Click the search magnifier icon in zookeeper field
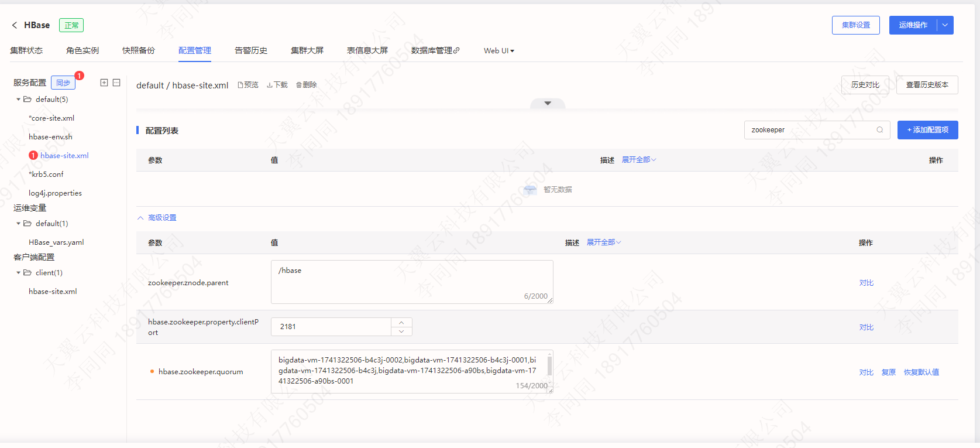Viewport: 980px width, 448px height. point(879,130)
